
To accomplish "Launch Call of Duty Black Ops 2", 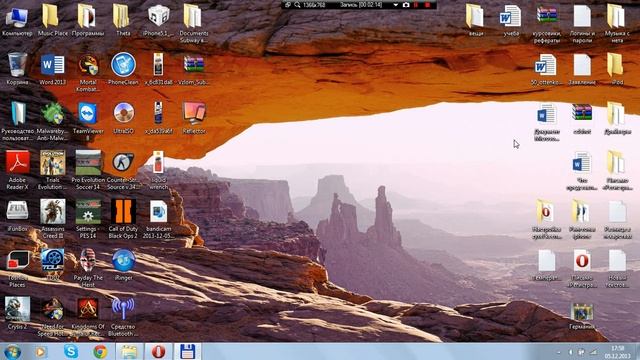I will [123, 219].
